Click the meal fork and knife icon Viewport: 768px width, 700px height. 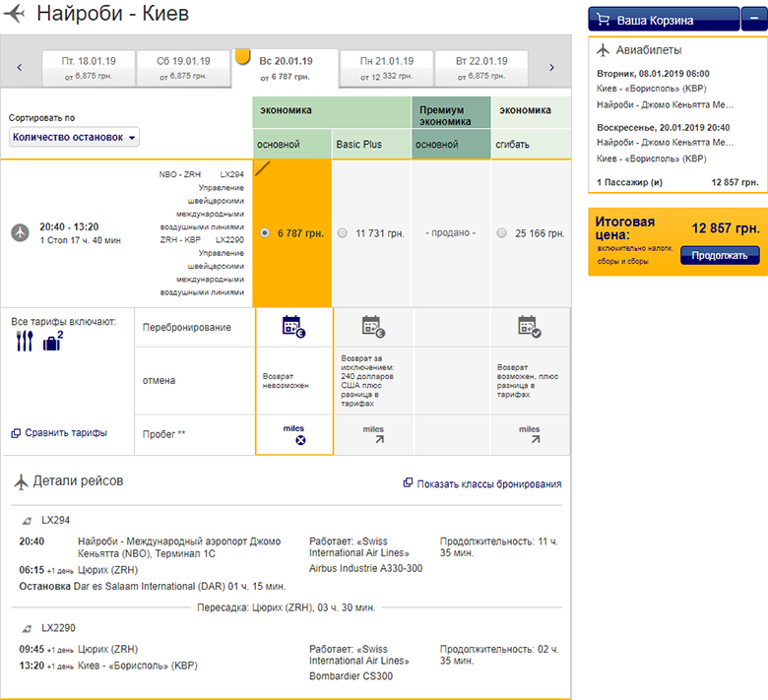click(x=26, y=342)
